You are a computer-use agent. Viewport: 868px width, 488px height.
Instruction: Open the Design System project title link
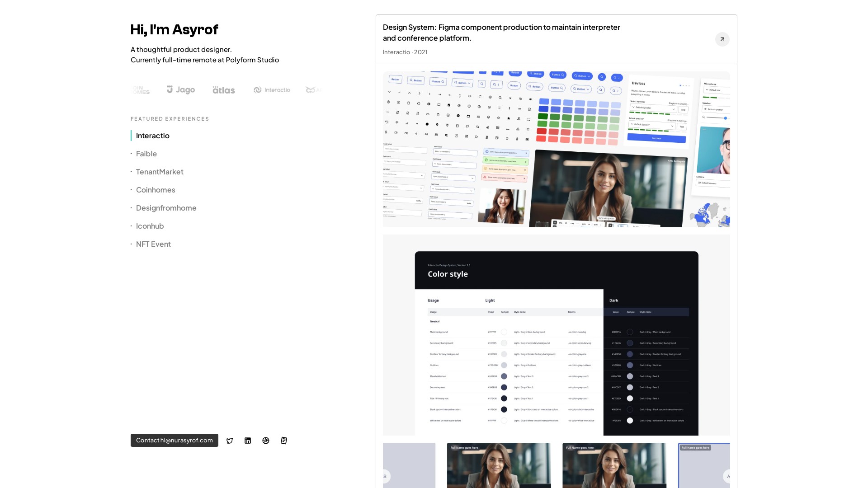[x=501, y=33]
